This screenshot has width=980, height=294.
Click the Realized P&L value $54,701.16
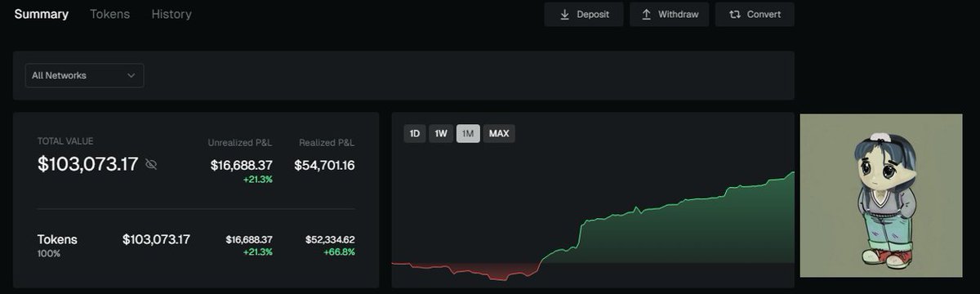coord(324,165)
